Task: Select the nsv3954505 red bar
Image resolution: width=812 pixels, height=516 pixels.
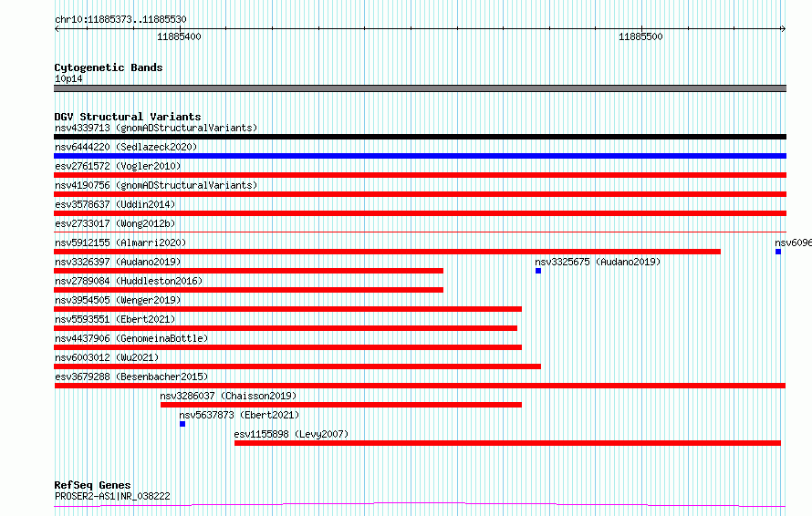Action: [288, 309]
